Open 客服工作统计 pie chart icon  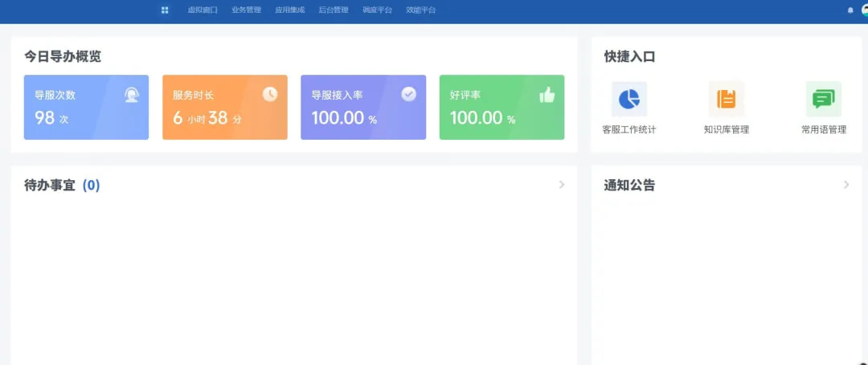[x=628, y=100]
